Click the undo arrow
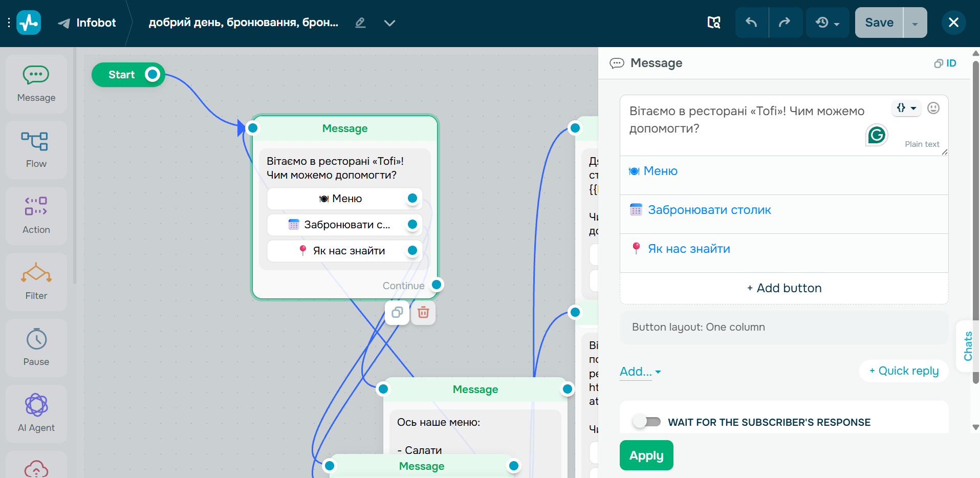Screen dimensions: 980x478 click(x=751, y=23)
